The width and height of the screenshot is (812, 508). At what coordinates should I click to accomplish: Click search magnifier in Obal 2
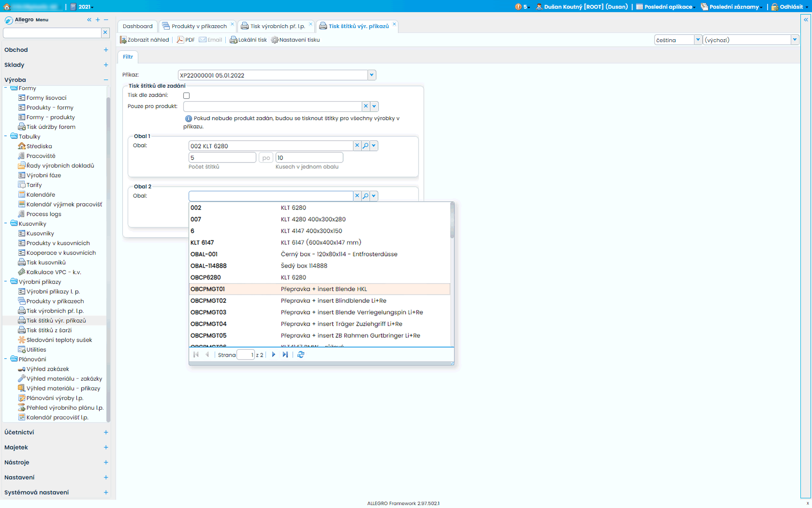[365, 196]
